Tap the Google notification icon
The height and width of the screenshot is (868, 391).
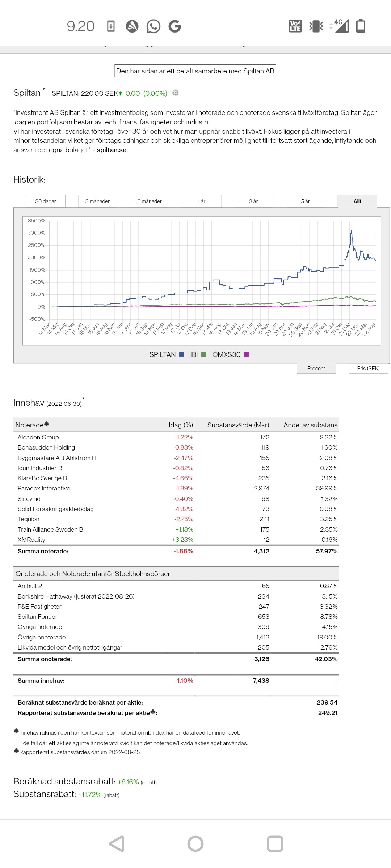point(175,26)
